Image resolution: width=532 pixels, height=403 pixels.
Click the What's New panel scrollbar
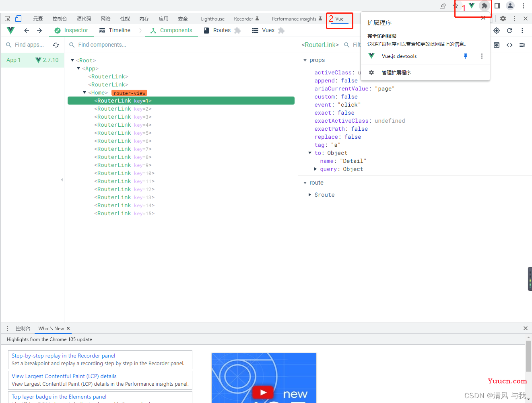pos(528,356)
